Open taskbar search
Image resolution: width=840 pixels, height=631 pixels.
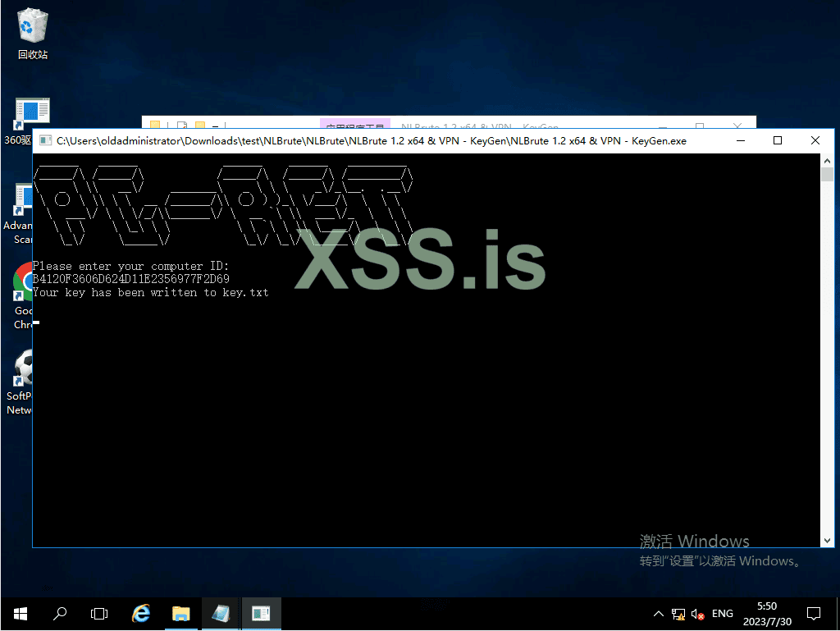(x=60, y=614)
